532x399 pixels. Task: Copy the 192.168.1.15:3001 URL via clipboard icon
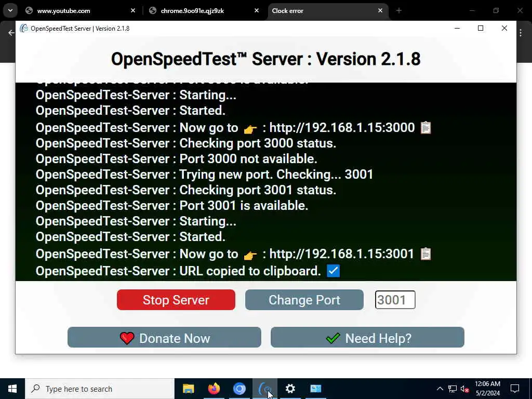(x=426, y=254)
